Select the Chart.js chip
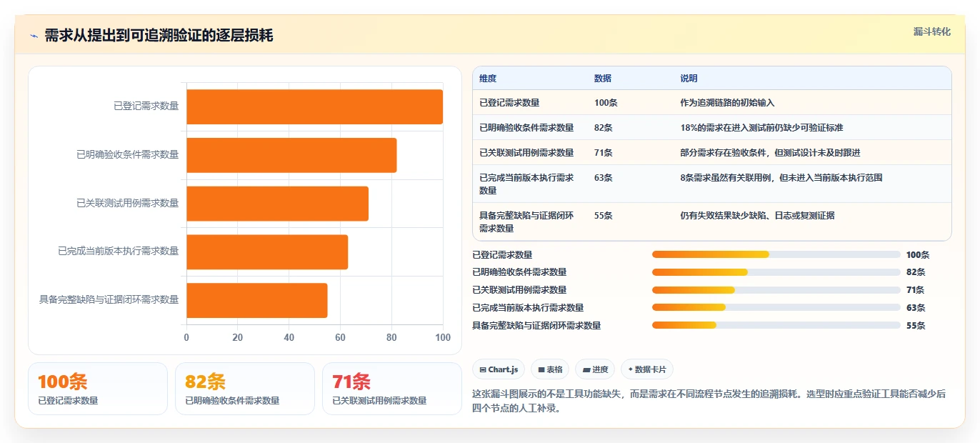The width and height of the screenshot is (980, 443). point(499,369)
